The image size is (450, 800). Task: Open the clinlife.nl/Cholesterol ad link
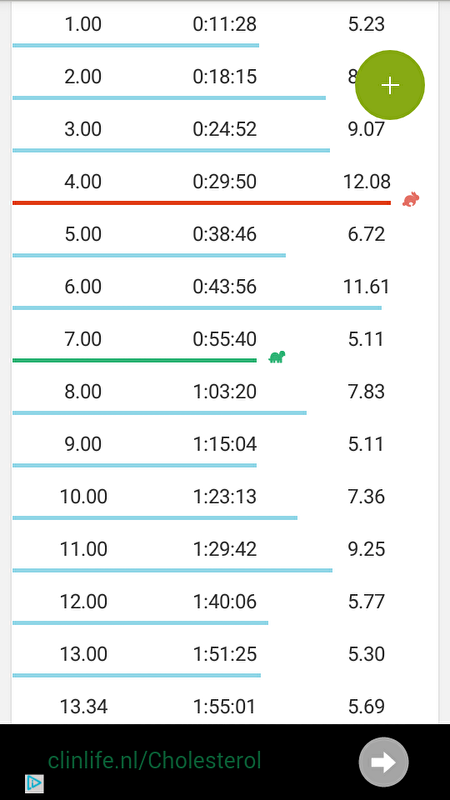155,761
